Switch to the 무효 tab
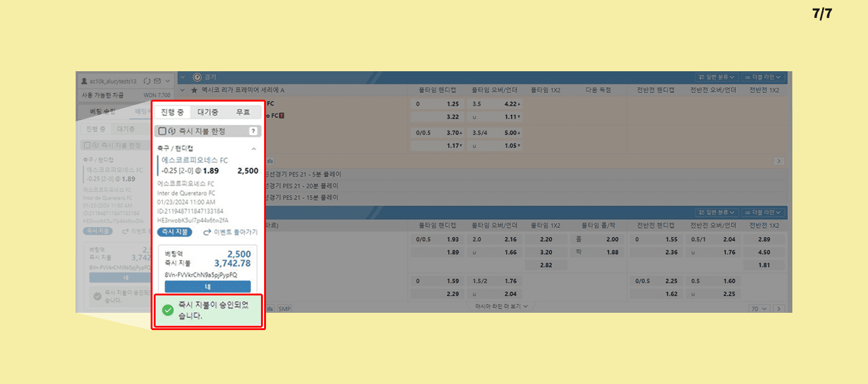Image resolution: width=868 pixels, height=384 pixels. [242, 112]
